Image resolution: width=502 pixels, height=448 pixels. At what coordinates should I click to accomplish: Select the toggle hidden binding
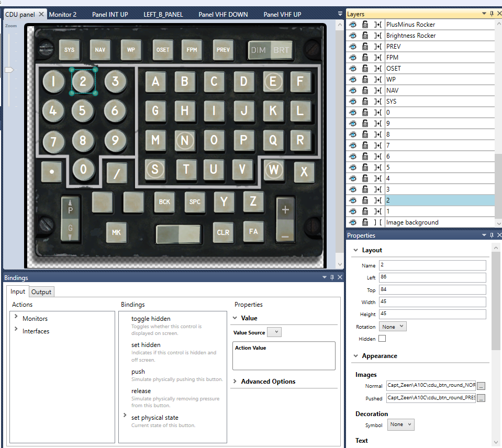pyautogui.click(x=151, y=319)
